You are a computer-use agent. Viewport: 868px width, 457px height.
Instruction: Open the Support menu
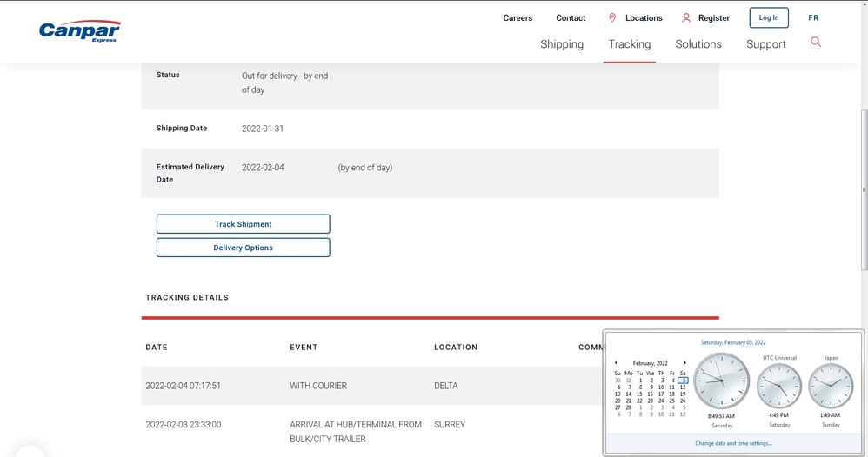[x=765, y=44]
